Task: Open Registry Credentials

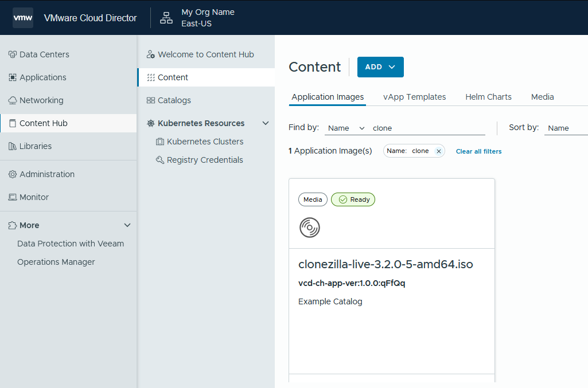Action: pyautogui.click(x=207, y=160)
